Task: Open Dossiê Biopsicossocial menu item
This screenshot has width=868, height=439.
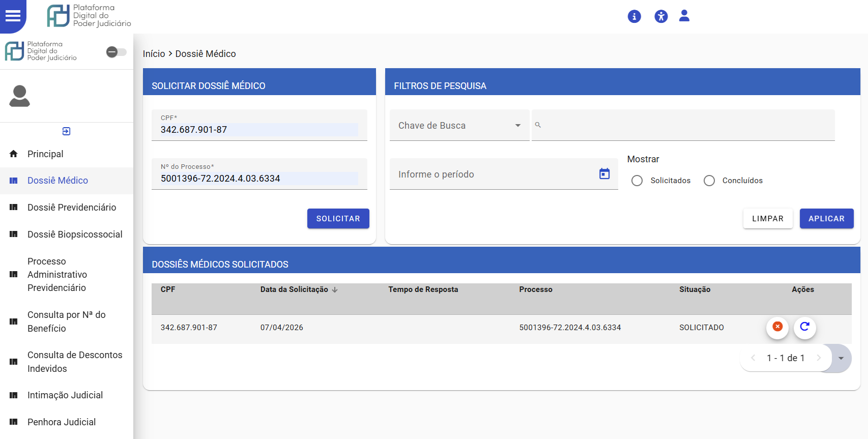Action: coord(67,235)
